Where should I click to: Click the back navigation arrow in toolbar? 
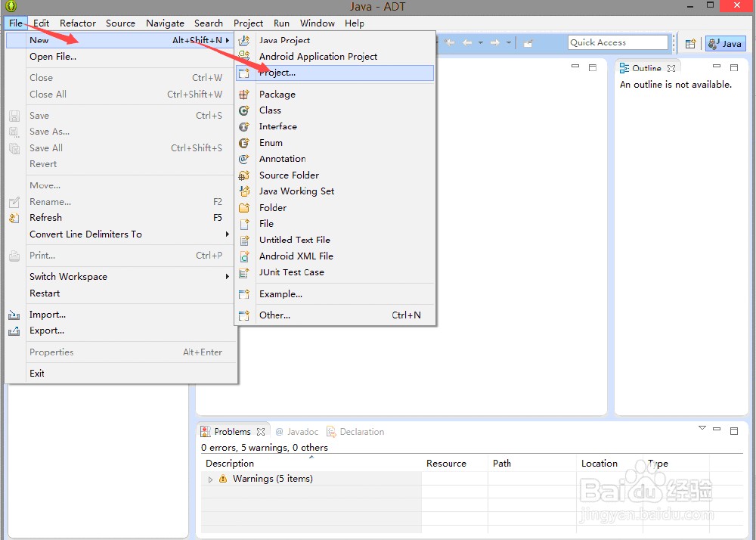[x=466, y=43]
